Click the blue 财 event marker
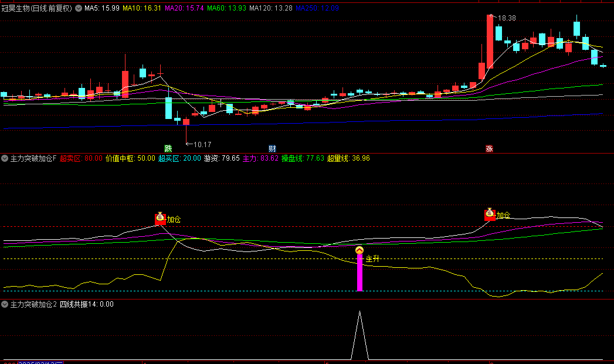 tap(272, 148)
